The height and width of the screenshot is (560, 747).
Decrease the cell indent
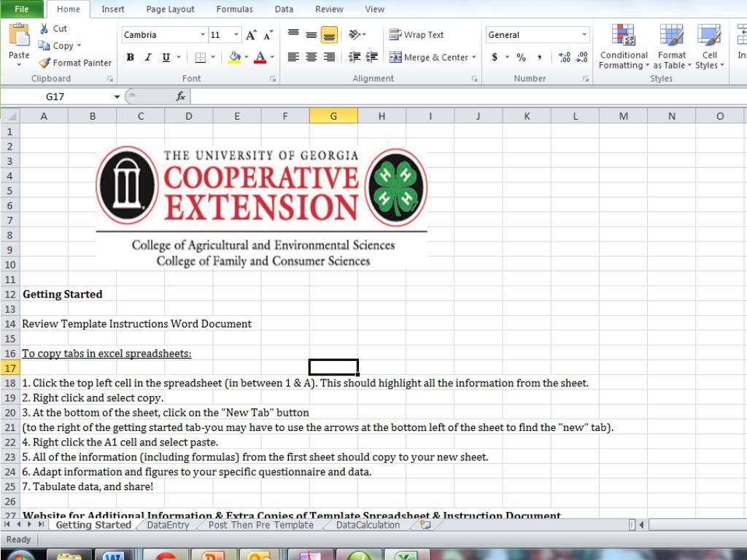pos(355,57)
